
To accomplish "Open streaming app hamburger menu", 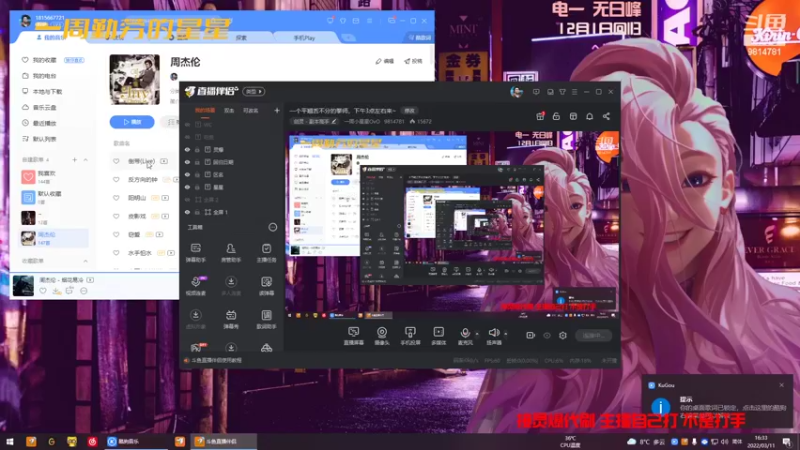I will [x=574, y=92].
